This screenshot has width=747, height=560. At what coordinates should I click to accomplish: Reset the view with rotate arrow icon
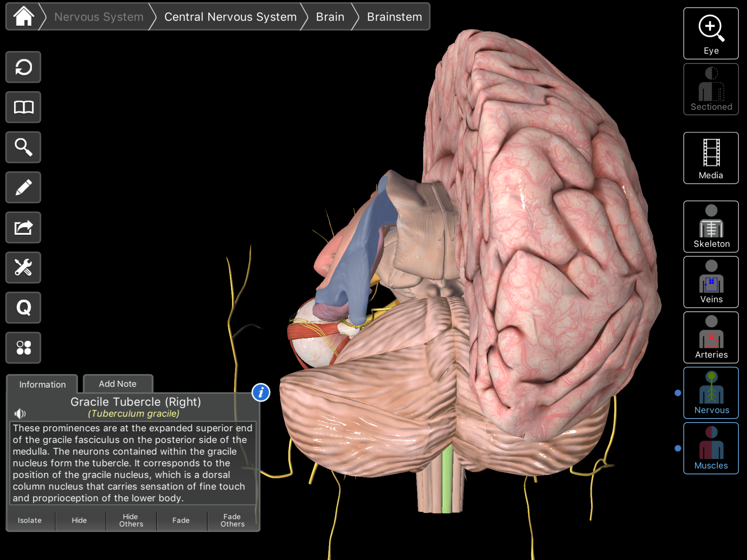pos(23,67)
